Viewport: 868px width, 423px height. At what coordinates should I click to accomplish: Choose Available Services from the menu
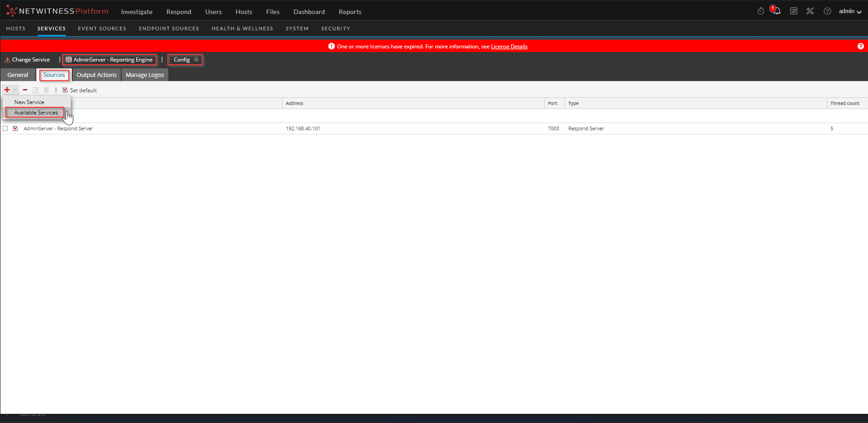pyautogui.click(x=36, y=113)
